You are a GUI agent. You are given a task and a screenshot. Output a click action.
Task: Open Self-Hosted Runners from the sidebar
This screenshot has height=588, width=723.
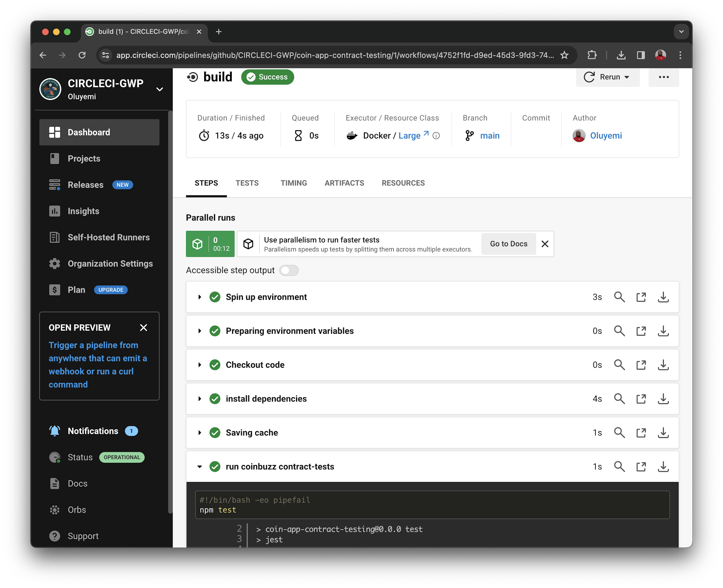[x=108, y=238]
